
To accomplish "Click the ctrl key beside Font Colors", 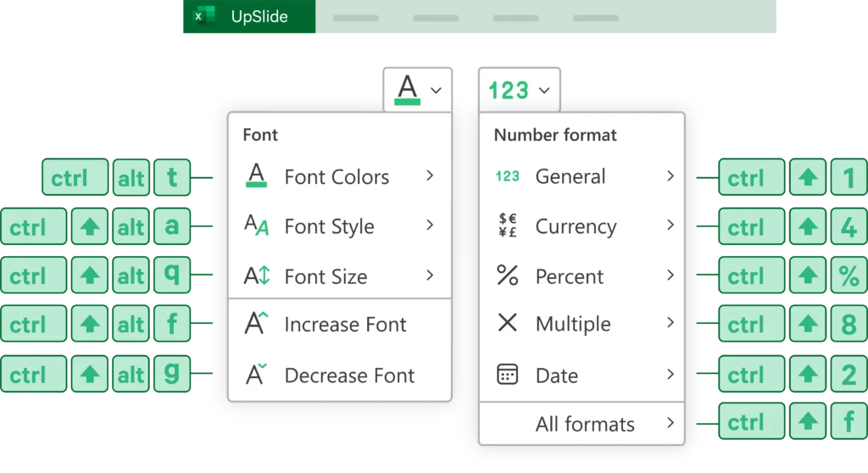I will point(75,178).
